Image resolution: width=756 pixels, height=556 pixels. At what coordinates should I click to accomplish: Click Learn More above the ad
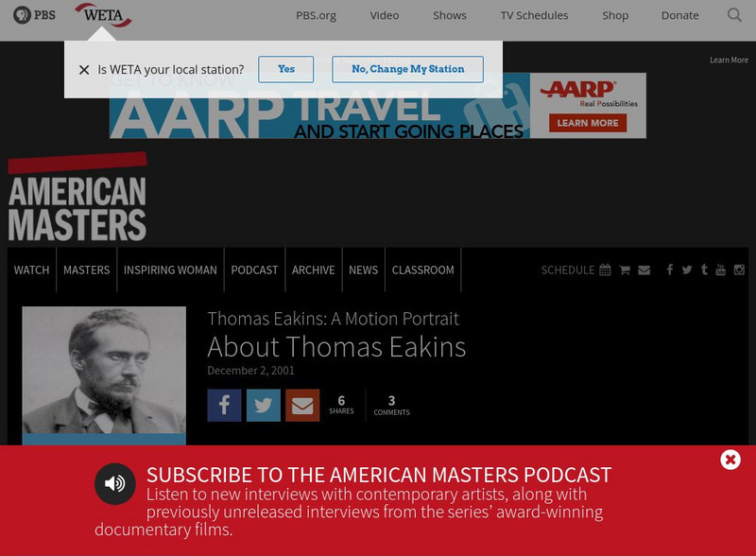click(729, 60)
